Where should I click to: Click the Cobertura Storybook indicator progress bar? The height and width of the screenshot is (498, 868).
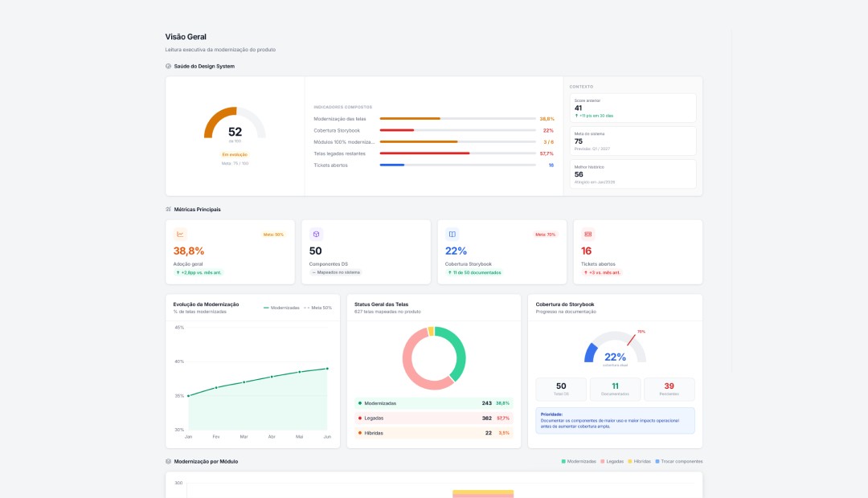coord(458,130)
